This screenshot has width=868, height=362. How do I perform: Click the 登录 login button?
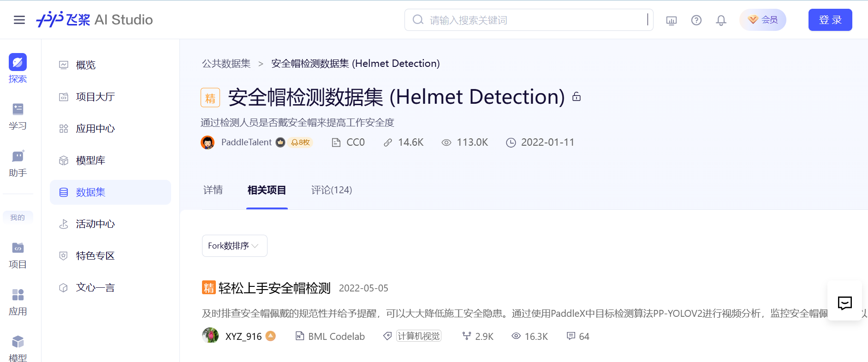tap(830, 20)
